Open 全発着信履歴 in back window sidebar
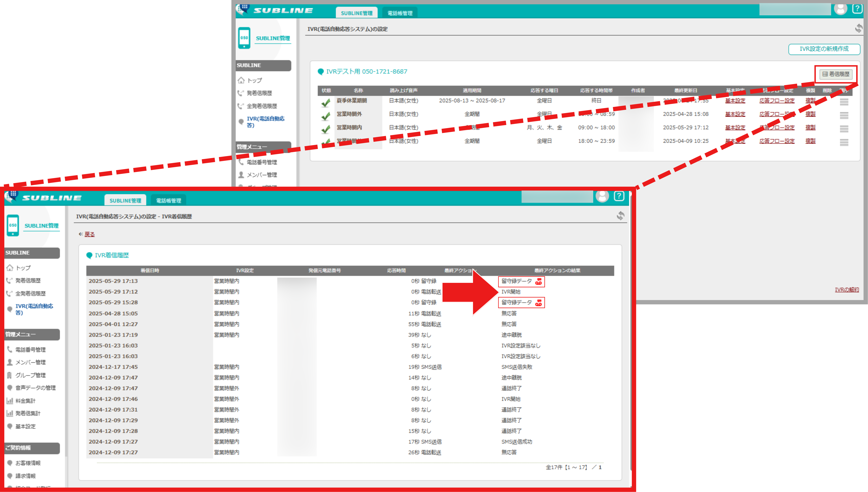868x492 pixels. coord(257,106)
